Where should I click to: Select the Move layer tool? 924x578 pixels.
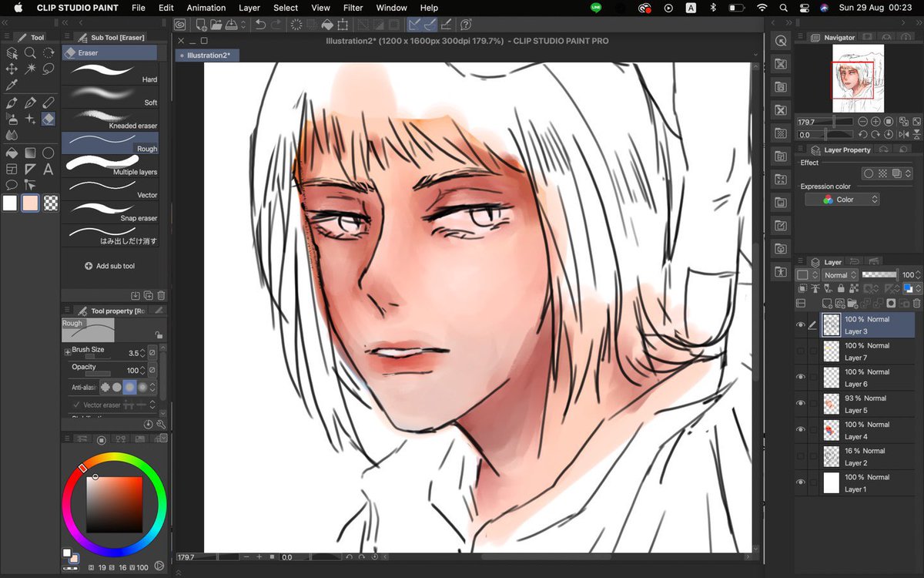[12, 69]
